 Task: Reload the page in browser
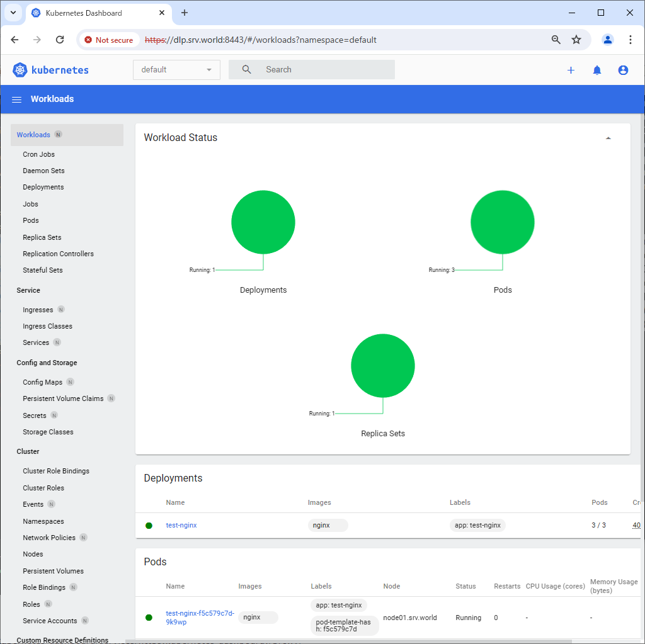click(60, 40)
